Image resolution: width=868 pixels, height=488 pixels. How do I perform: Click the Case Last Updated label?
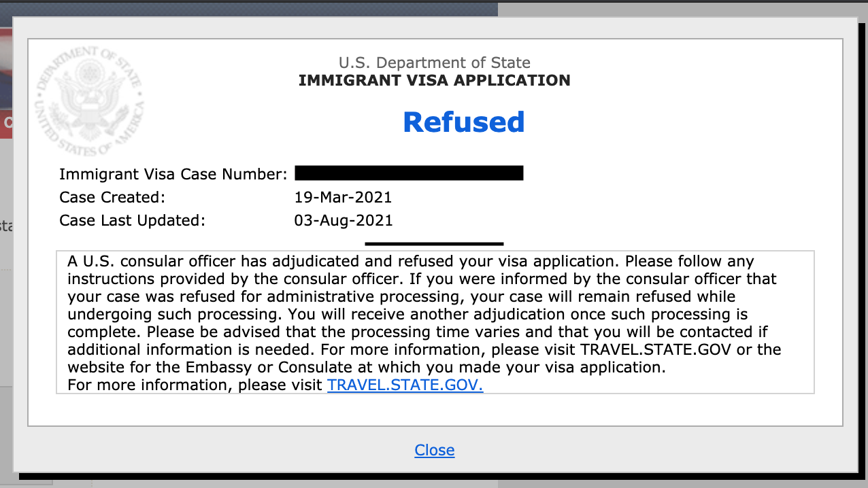(132, 221)
